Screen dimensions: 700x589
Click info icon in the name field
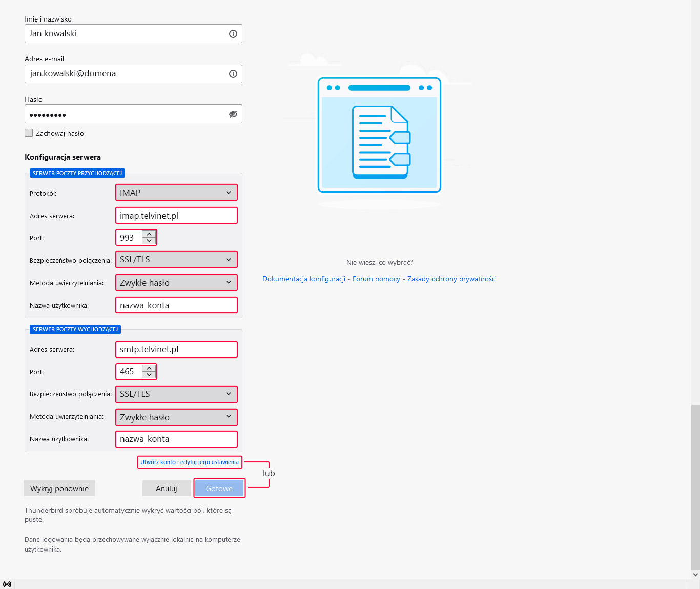(233, 34)
